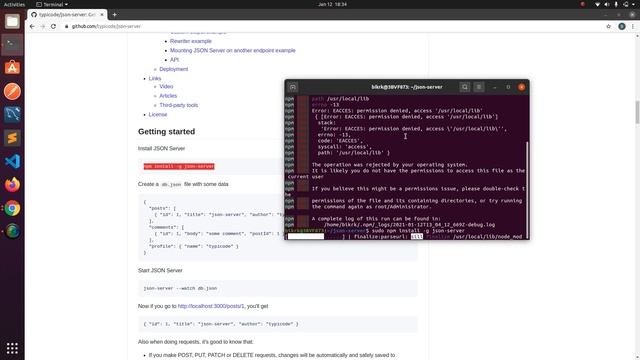The image size is (640, 360).
Task: Maximize the terminal window
Action: (508, 87)
